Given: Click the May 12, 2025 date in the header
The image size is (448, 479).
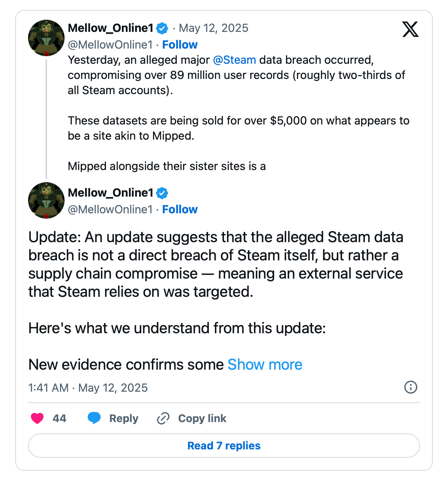Looking at the screenshot, I should [214, 28].
